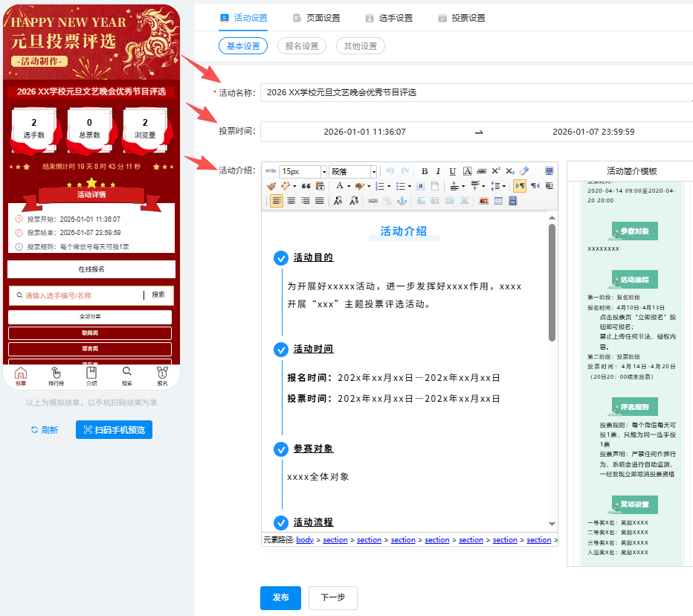Tap the 报名 medal icon in phone preview
The image size is (693, 616).
pos(162,376)
